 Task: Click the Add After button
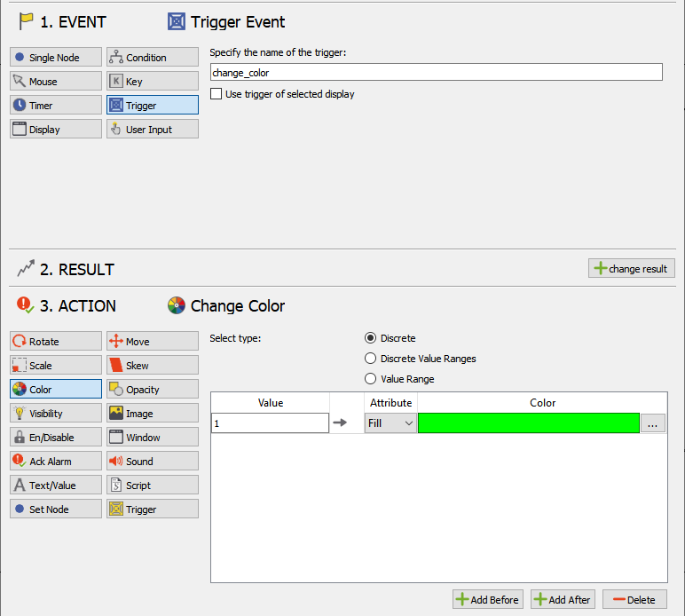[x=563, y=600]
